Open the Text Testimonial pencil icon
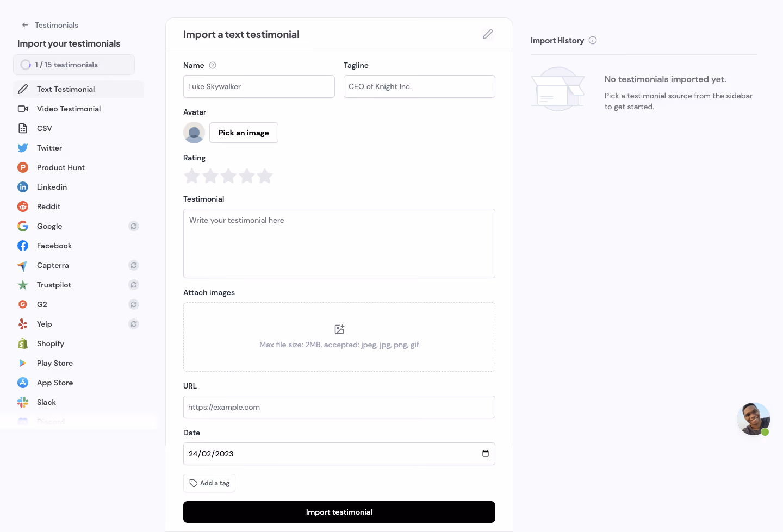The image size is (783, 532). [23, 89]
